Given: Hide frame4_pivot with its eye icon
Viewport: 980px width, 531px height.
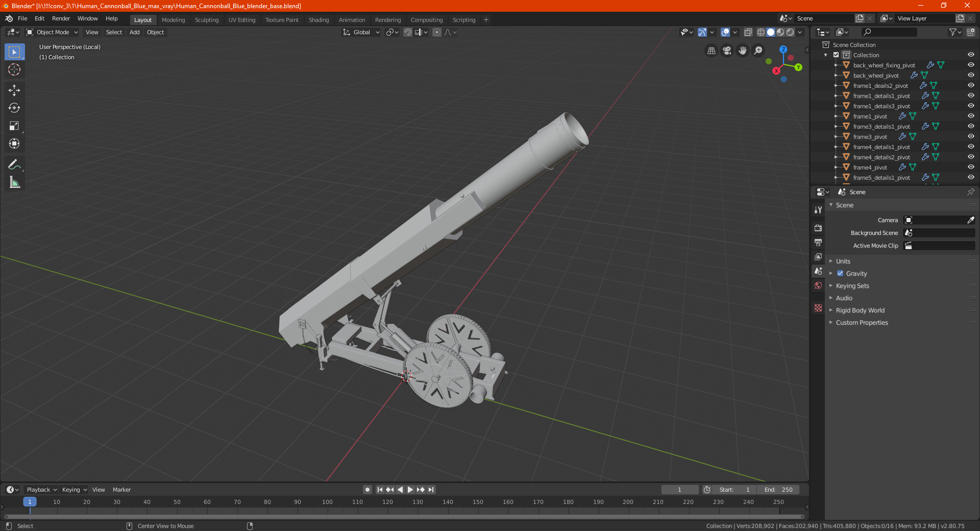Looking at the screenshot, I should pyautogui.click(x=971, y=167).
